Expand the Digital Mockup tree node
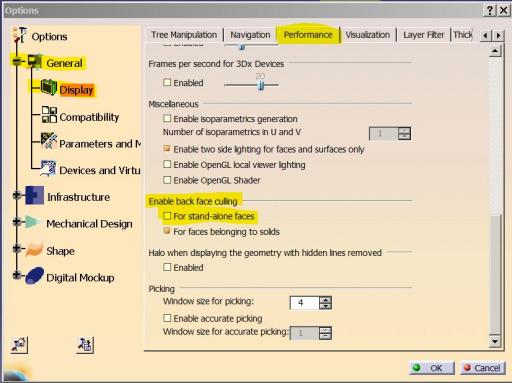Image resolution: width=512 pixels, height=383 pixels. click(17, 275)
